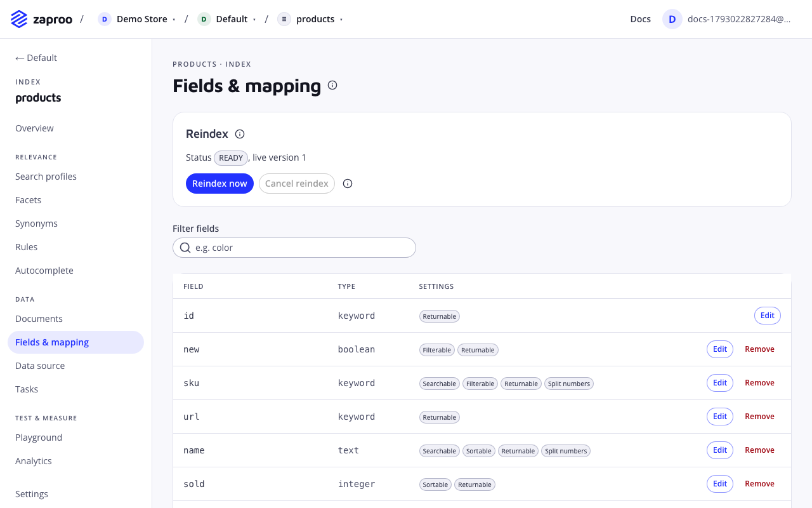
Task: Open the Docs link
Action: click(640, 19)
